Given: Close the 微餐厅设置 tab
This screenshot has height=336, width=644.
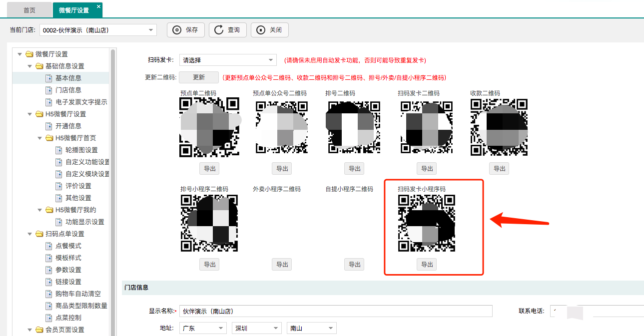Looking at the screenshot, I should [98, 6].
